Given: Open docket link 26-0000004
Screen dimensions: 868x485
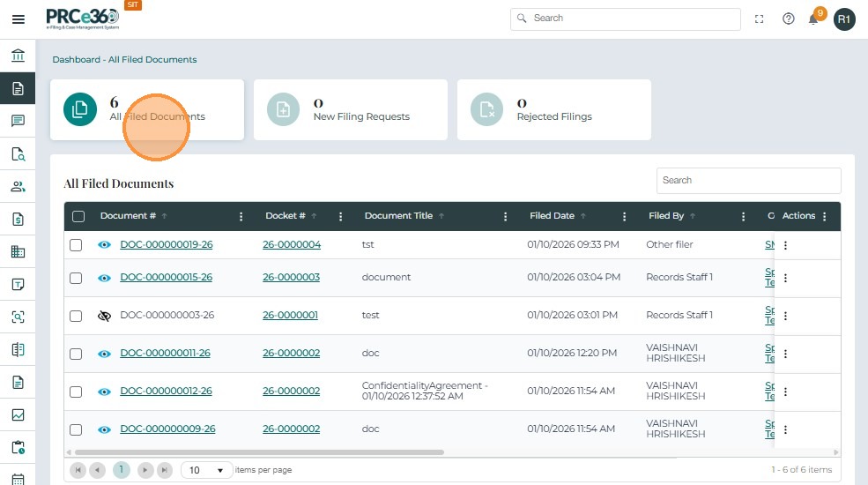Looking at the screenshot, I should 291,244.
